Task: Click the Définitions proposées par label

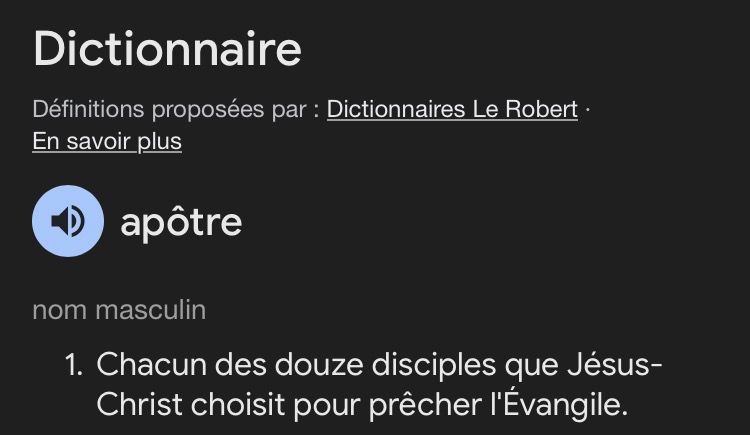Action: [175, 108]
